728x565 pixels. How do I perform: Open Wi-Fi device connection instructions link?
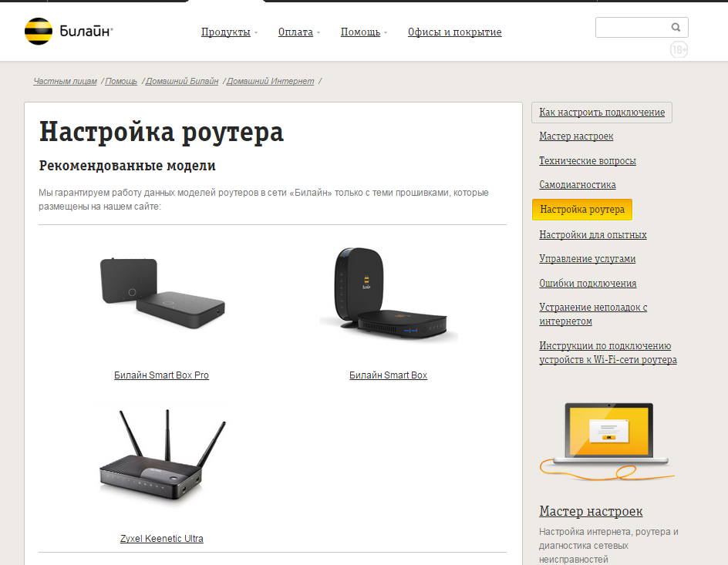tap(608, 352)
